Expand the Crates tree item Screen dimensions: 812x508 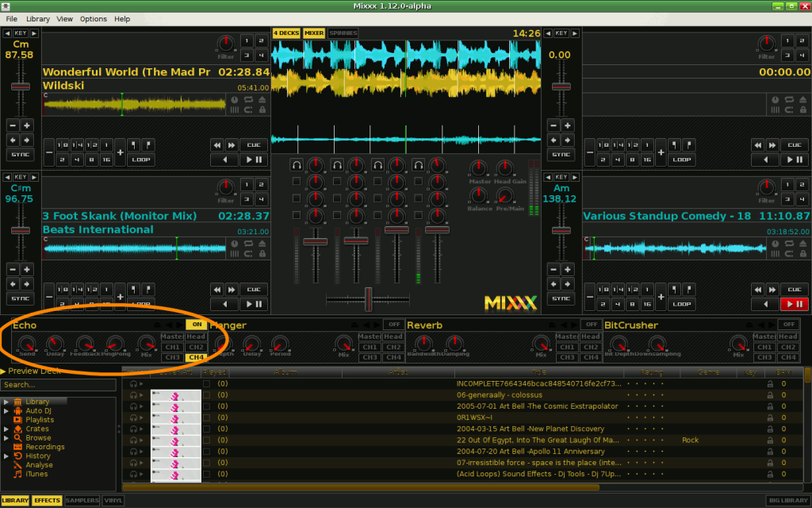(x=6, y=429)
